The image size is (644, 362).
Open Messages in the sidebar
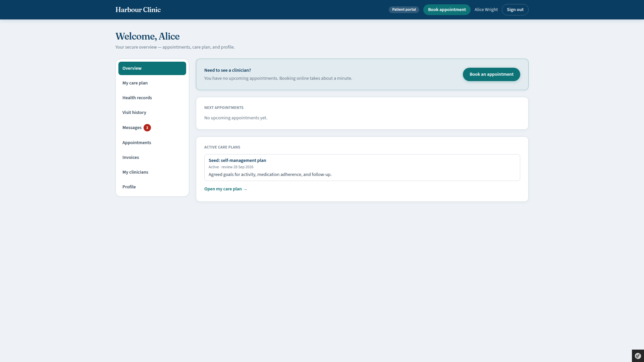[152, 128]
